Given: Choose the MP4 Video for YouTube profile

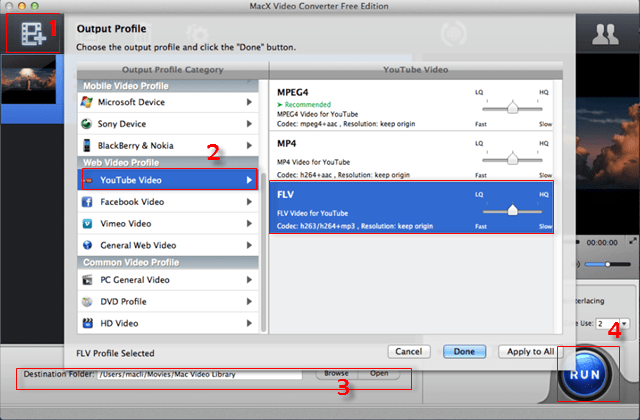Looking at the screenshot, I should (x=411, y=156).
